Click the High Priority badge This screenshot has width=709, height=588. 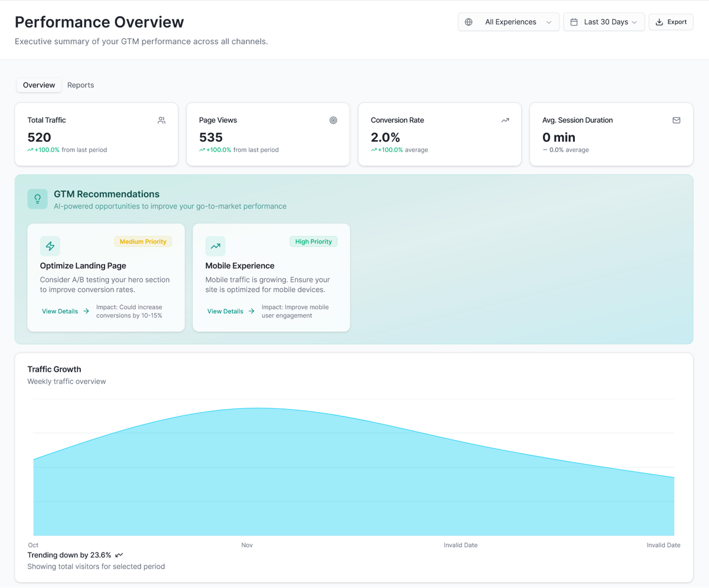313,241
